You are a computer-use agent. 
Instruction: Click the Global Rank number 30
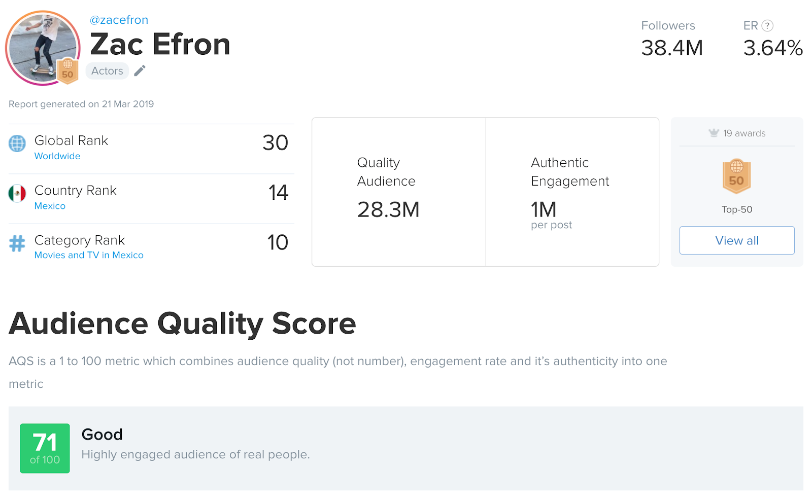pos(275,143)
